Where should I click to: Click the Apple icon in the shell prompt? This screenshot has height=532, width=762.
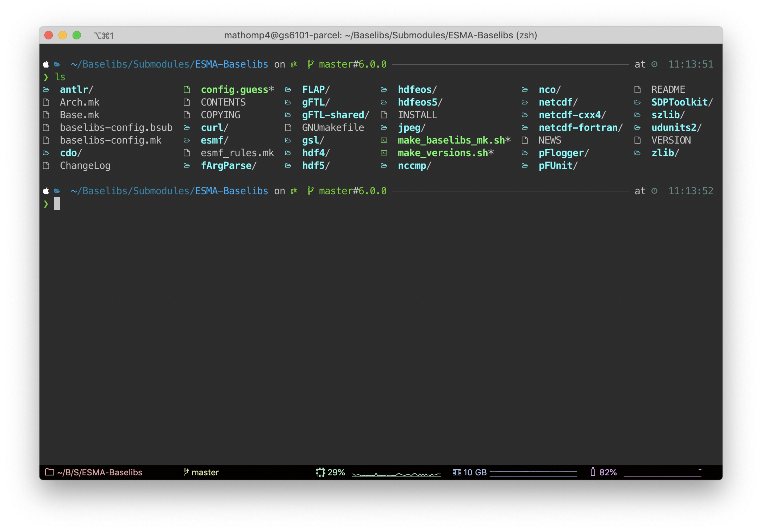(46, 64)
